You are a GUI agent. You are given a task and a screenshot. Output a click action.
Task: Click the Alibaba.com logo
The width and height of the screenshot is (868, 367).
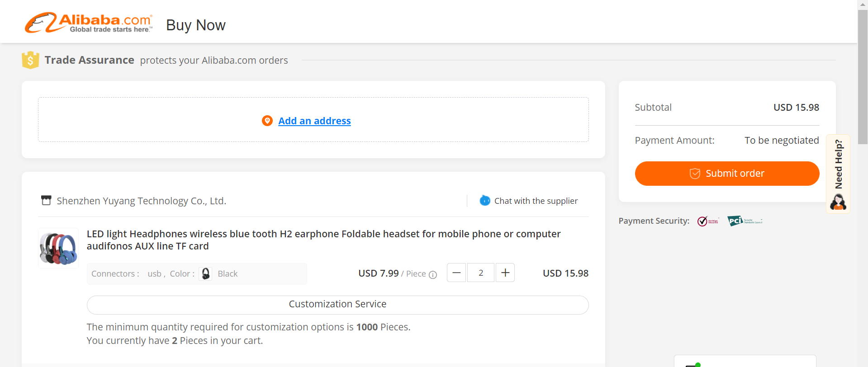pos(89,23)
